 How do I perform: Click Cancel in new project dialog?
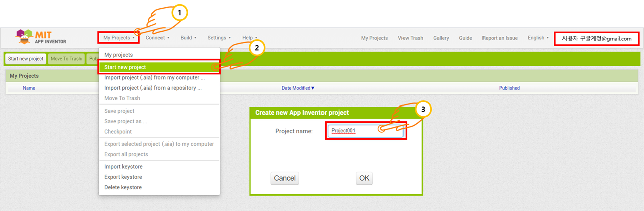pyautogui.click(x=285, y=178)
